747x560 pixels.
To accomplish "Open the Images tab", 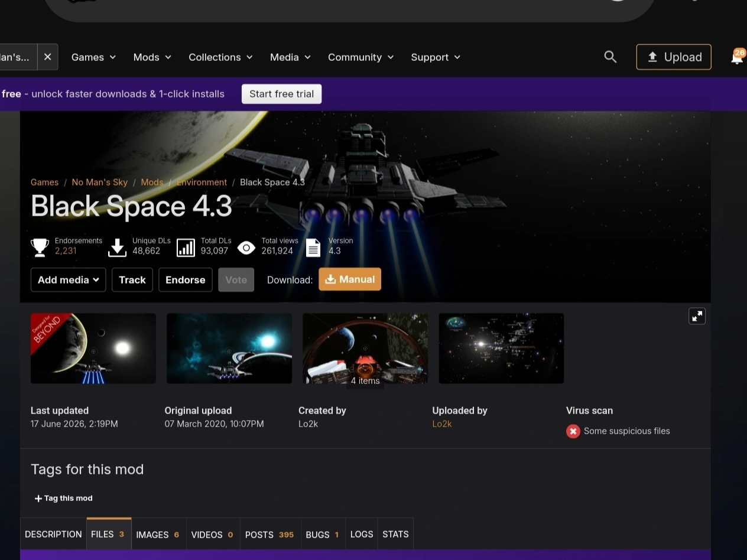I will 158,534.
